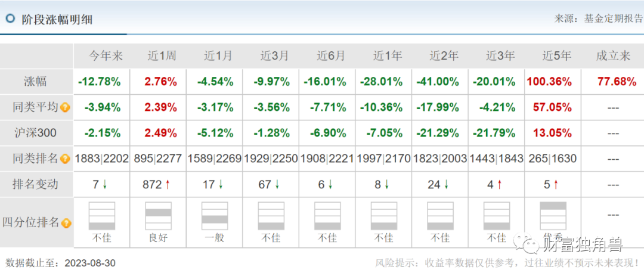Click the 近1年 quartile bar chart
Screen dimensions: 644x273
click(384, 216)
